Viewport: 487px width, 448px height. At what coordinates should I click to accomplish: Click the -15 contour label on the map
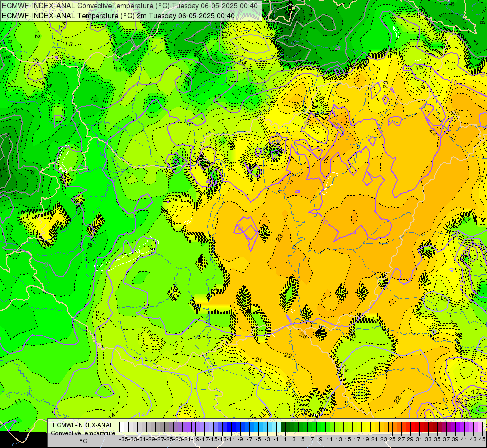(x=419, y=68)
